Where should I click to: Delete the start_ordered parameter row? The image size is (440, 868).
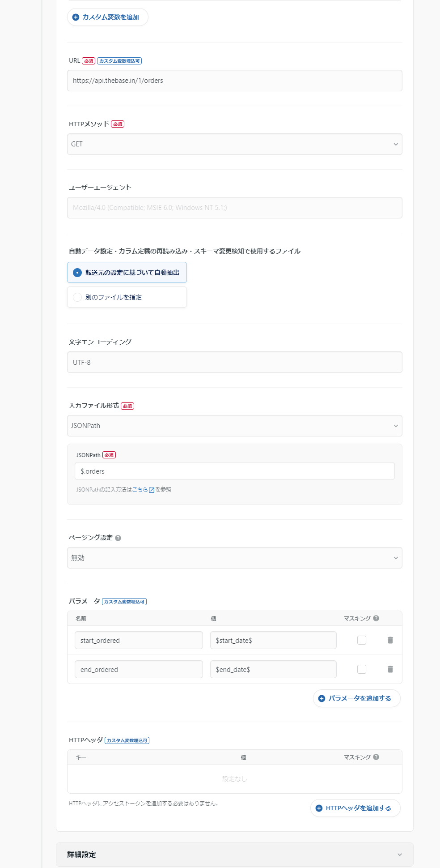pos(390,640)
